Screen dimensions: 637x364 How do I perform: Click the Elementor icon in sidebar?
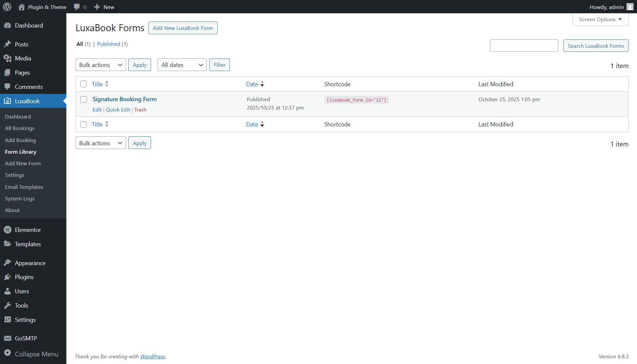point(7,230)
